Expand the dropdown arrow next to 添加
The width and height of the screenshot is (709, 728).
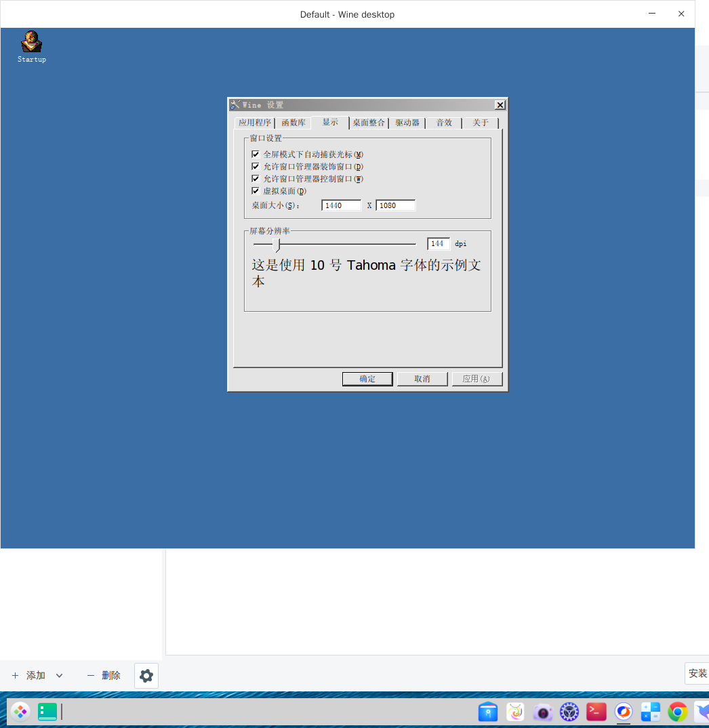pyautogui.click(x=60, y=676)
